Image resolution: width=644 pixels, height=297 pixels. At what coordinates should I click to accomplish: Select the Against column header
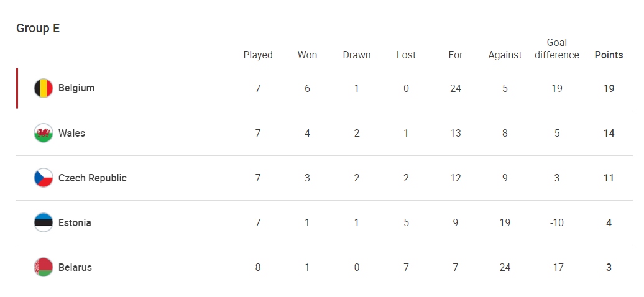[505, 55]
